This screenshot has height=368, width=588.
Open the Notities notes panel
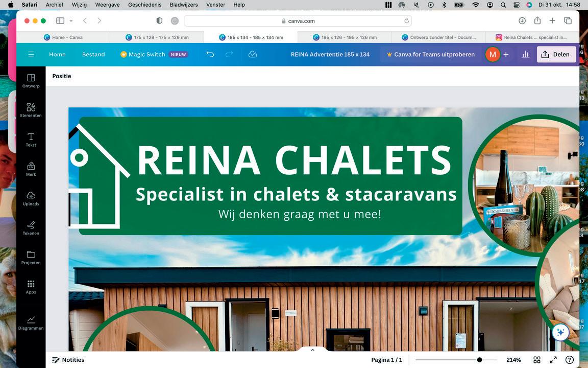(68, 360)
